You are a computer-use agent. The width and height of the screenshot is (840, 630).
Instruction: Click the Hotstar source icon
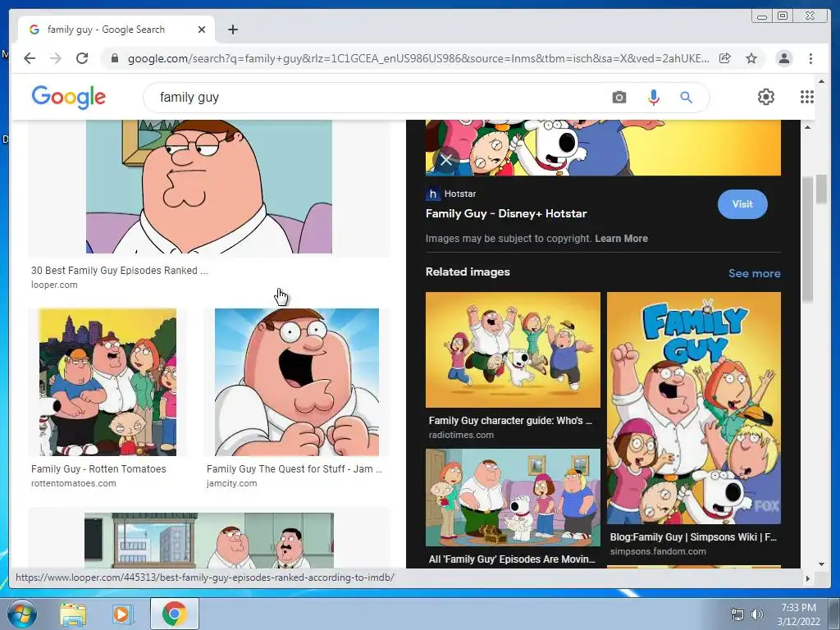433,194
